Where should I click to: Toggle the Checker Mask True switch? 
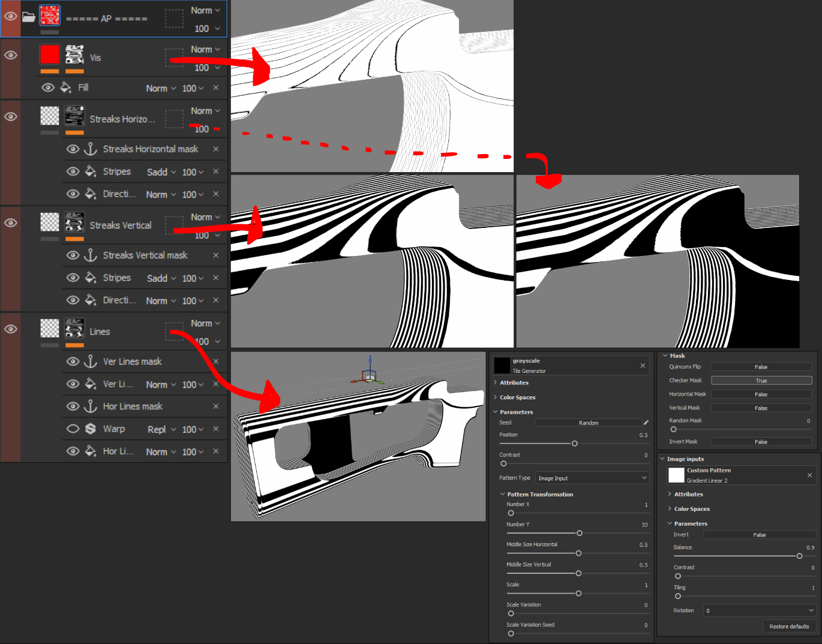[x=761, y=380]
